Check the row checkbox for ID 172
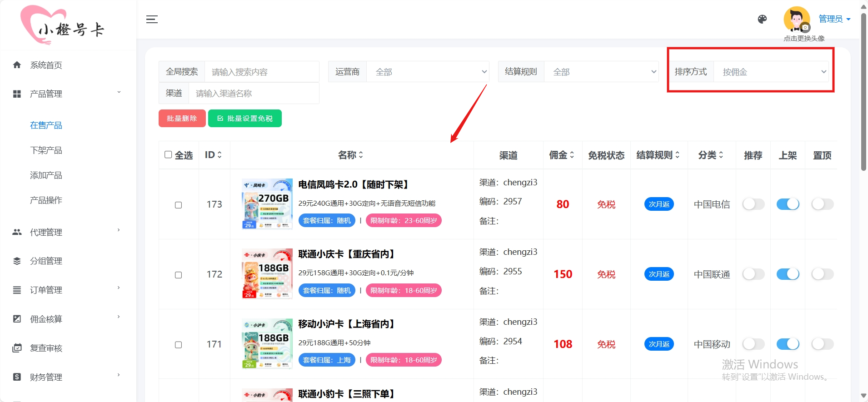Viewport: 868px width, 402px height. (179, 275)
